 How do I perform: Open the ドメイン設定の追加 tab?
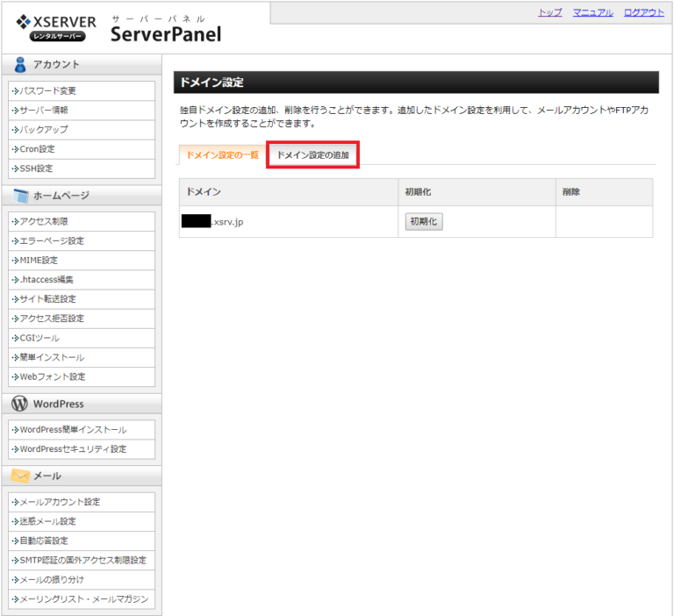[312, 155]
